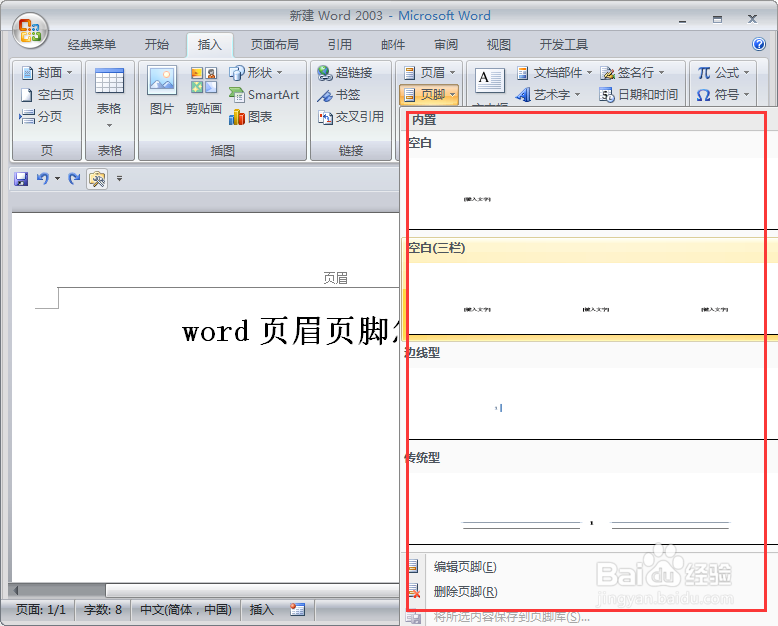Insert a hyperlink via 超链接

pos(345,73)
